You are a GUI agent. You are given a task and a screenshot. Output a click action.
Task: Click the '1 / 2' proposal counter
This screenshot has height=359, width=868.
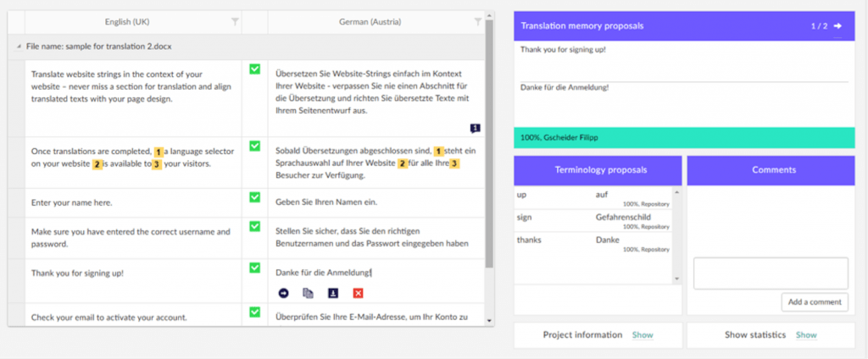click(x=820, y=26)
